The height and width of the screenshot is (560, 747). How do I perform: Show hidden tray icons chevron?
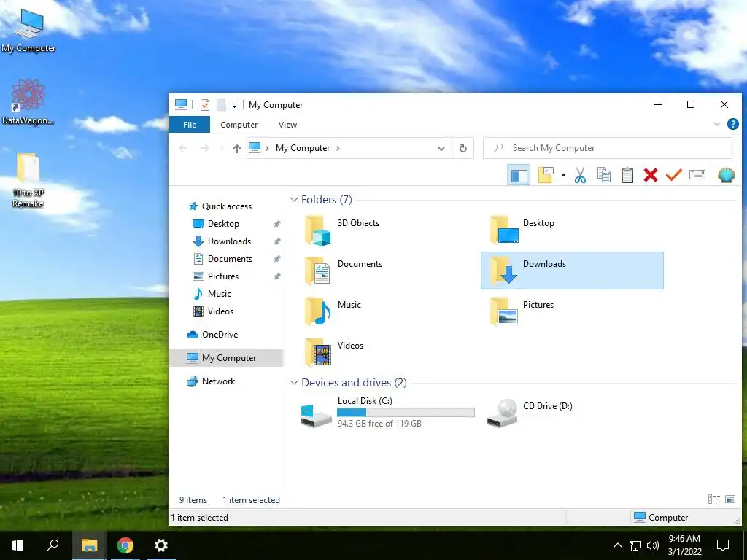click(617, 545)
